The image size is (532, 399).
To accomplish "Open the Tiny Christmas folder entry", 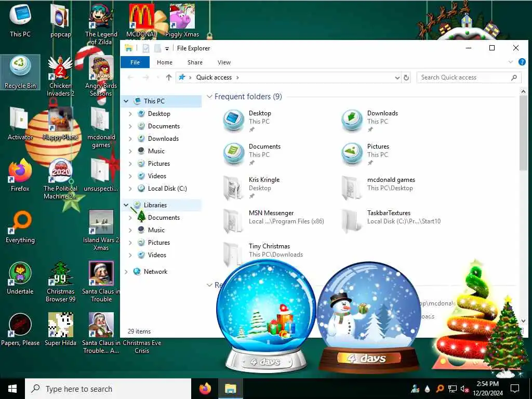I will (x=263, y=254).
